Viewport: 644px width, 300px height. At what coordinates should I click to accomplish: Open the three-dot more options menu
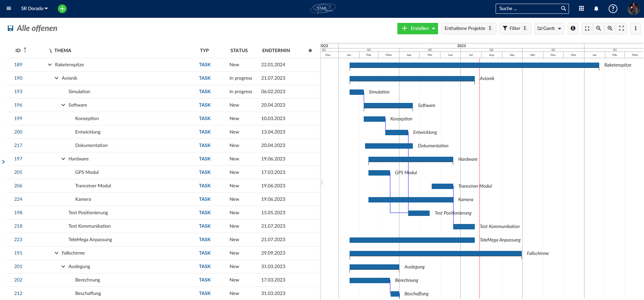pos(636,29)
